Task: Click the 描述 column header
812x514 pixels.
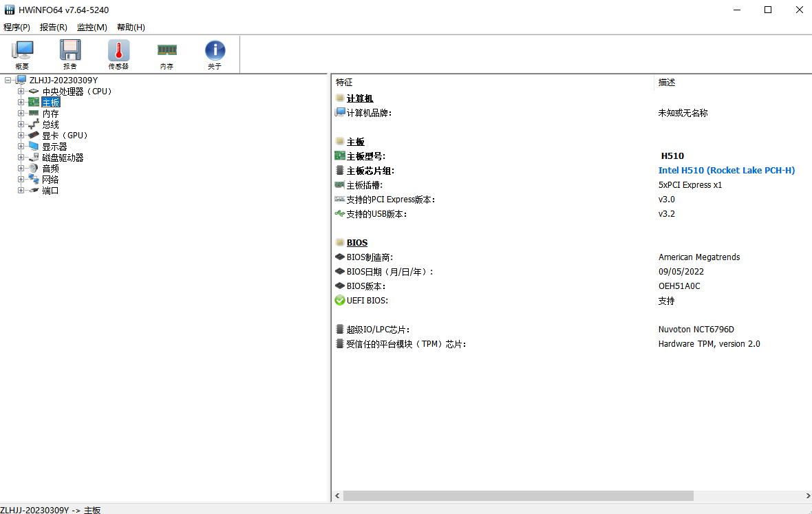Action: [x=729, y=83]
